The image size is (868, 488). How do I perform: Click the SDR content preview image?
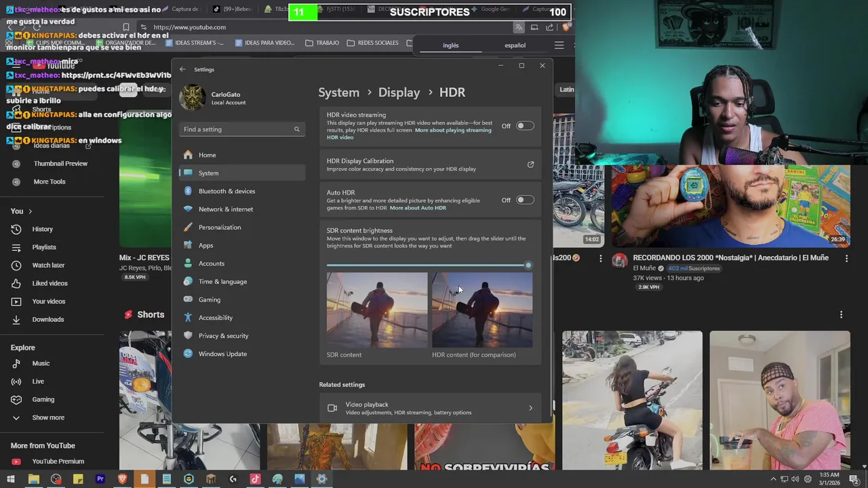coord(377,310)
